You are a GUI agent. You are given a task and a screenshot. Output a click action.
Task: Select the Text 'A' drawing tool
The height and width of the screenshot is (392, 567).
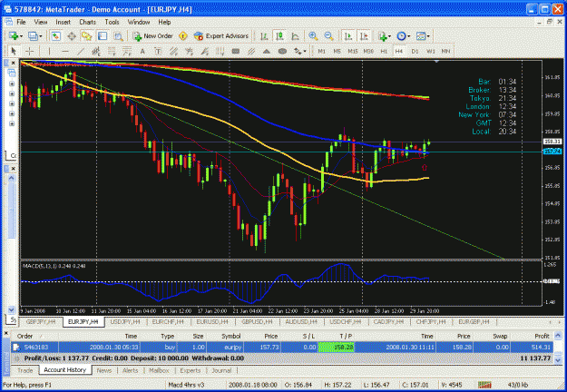[x=142, y=52]
